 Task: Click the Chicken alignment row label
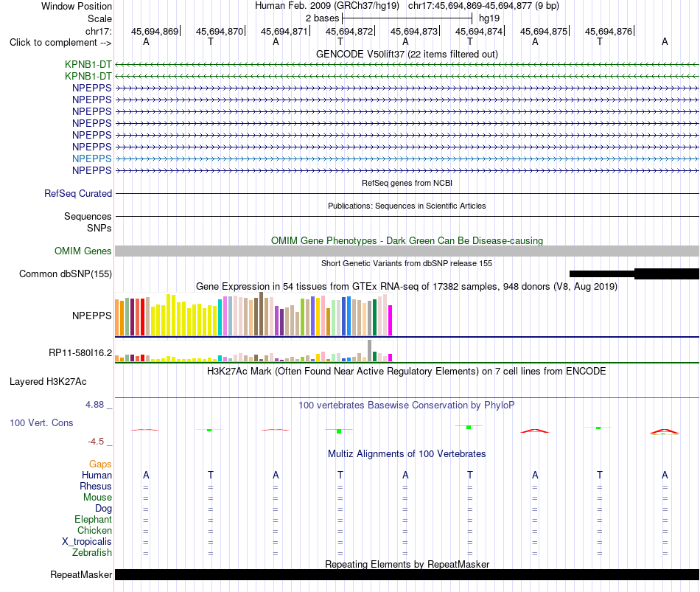pyautogui.click(x=94, y=530)
